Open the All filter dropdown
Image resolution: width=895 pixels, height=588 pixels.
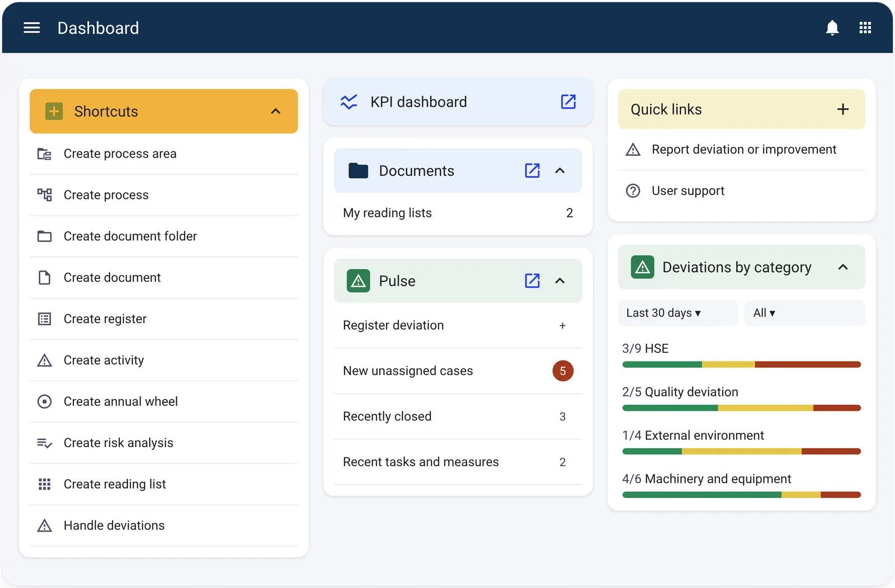coord(804,313)
